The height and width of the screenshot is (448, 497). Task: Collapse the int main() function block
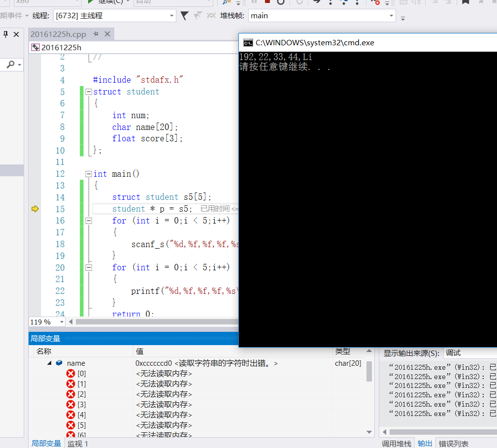[89, 174]
